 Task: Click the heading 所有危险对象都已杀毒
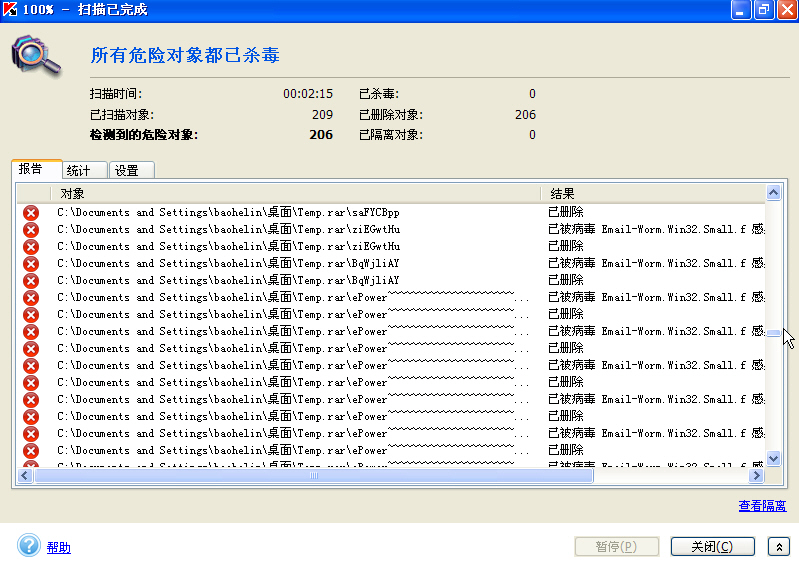(185, 55)
